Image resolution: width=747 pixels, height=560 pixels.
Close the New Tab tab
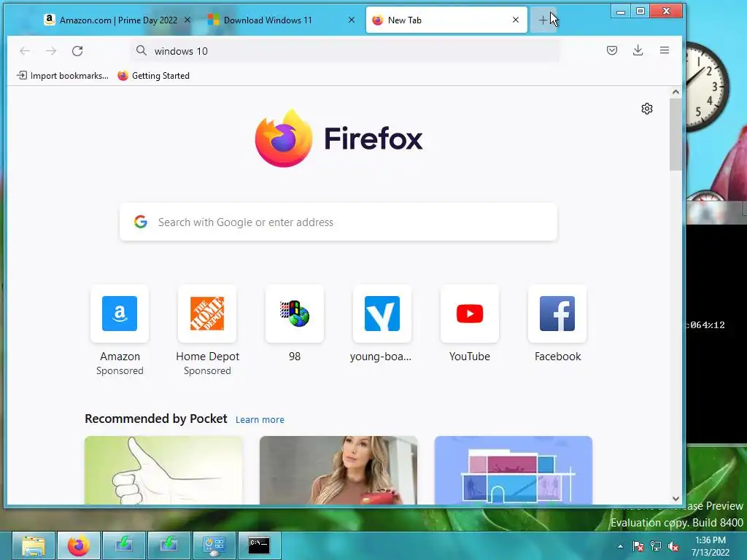516,20
